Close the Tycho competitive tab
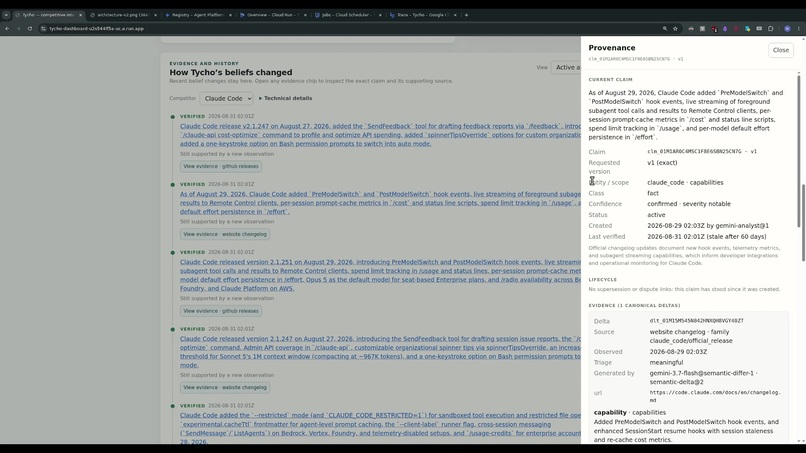The image size is (806, 453). (80, 15)
